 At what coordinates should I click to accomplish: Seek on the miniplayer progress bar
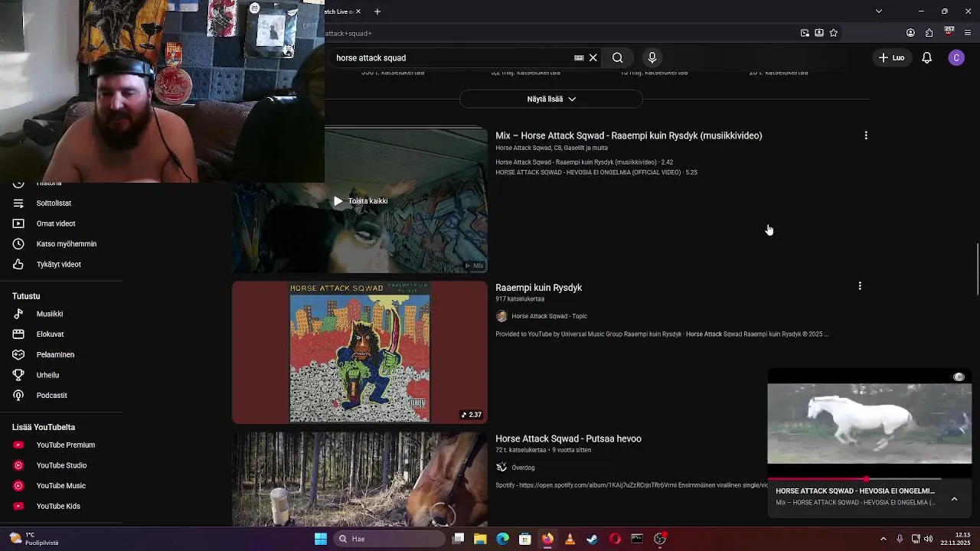coord(870,479)
